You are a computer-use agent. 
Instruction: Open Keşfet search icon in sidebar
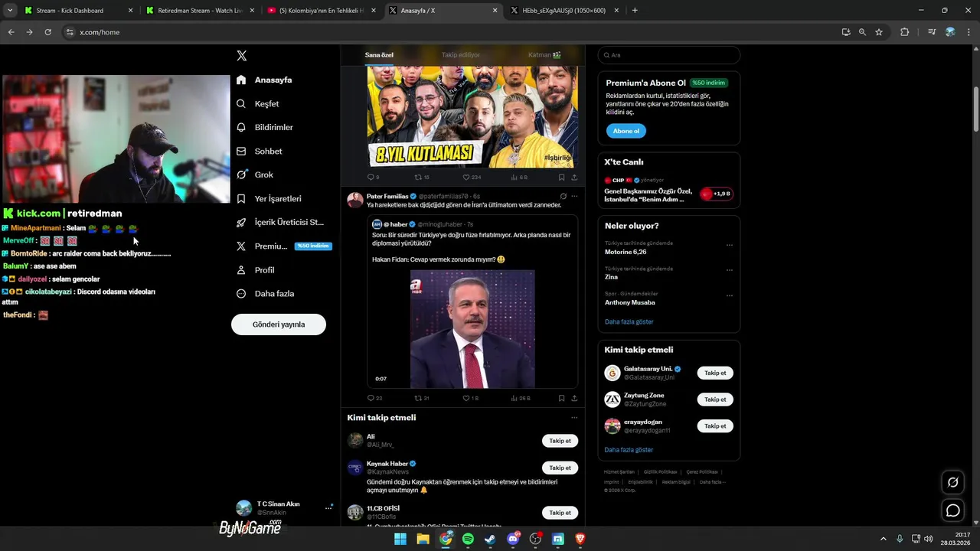tap(241, 103)
